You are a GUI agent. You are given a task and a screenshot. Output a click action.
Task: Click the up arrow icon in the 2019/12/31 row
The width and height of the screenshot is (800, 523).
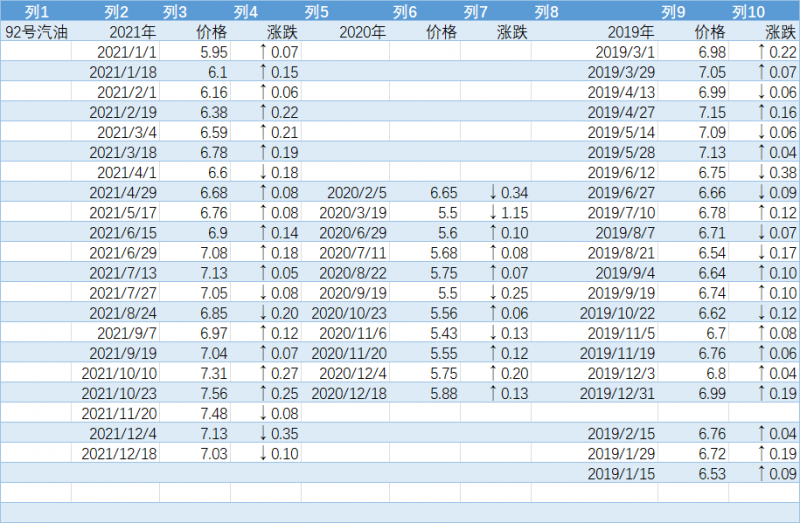762,393
